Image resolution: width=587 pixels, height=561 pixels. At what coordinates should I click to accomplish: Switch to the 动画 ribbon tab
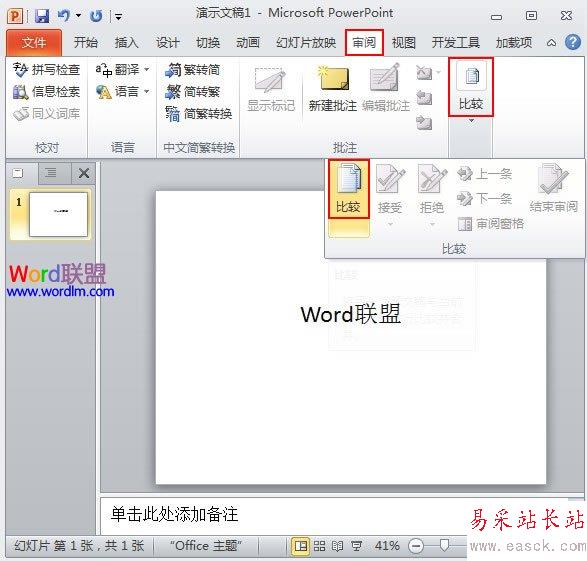247,43
